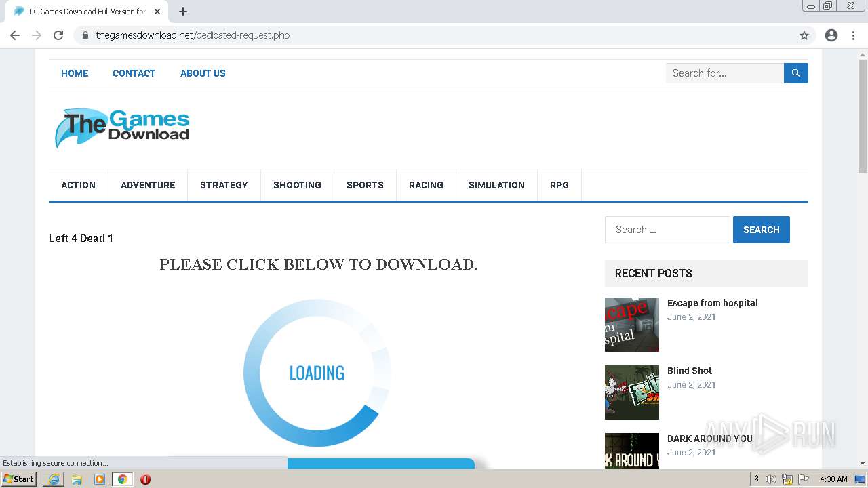Open the file explorer taskbar icon

point(77,479)
